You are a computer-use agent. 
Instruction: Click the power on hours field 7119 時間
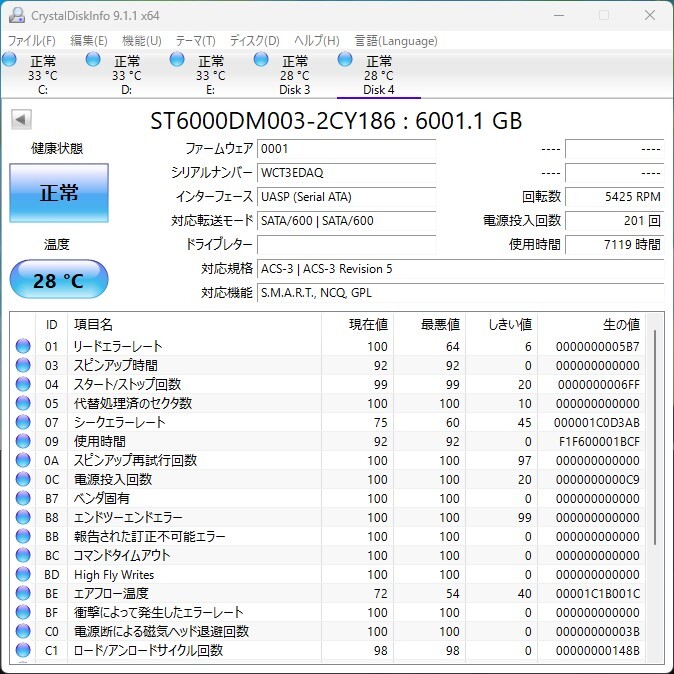615,245
